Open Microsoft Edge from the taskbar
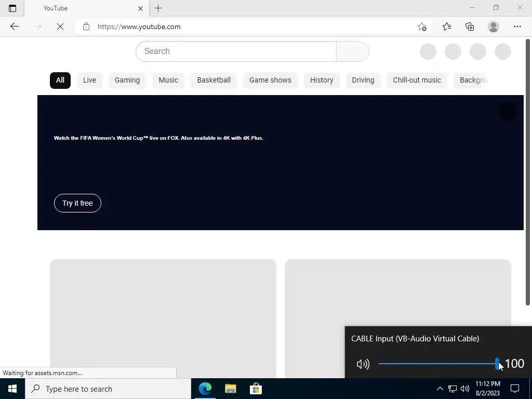 click(x=205, y=389)
